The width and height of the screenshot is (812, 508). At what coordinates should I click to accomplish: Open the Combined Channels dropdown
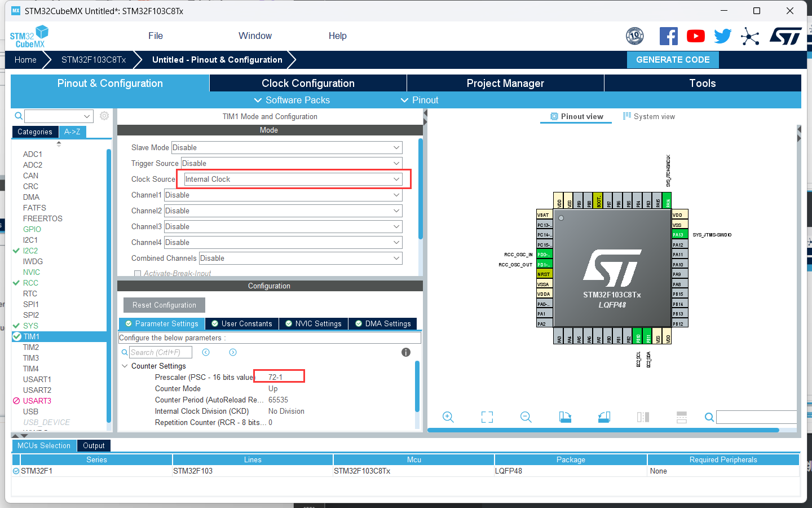click(x=301, y=258)
